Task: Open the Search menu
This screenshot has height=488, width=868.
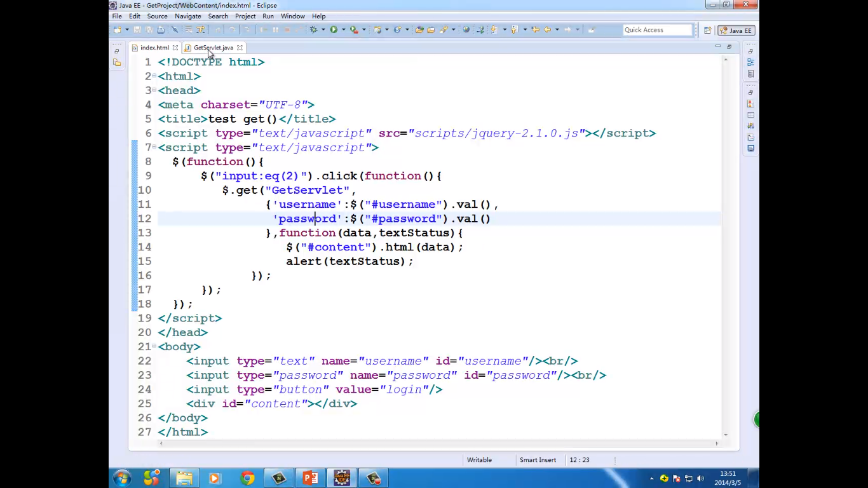Action: tap(218, 16)
